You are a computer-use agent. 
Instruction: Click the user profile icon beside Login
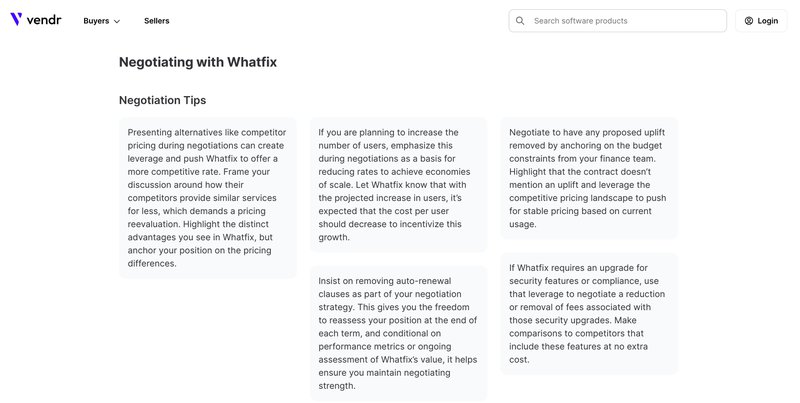click(x=750, y=21)
